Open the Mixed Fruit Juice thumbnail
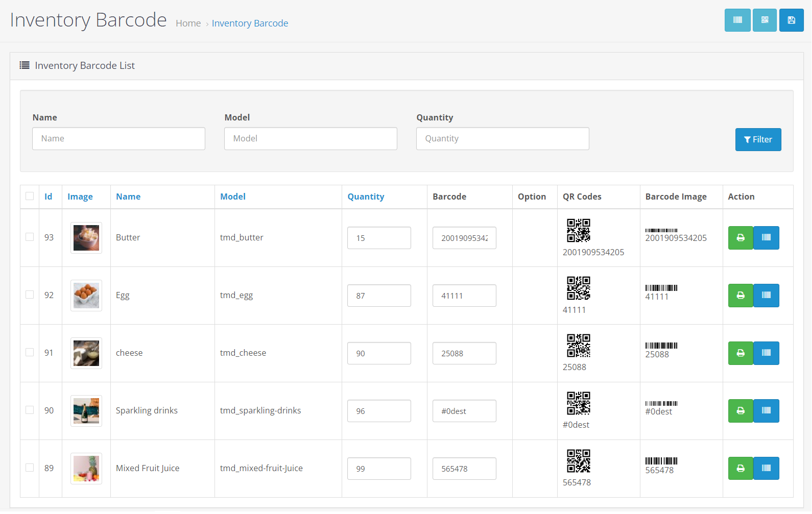 tap(86, 469)
